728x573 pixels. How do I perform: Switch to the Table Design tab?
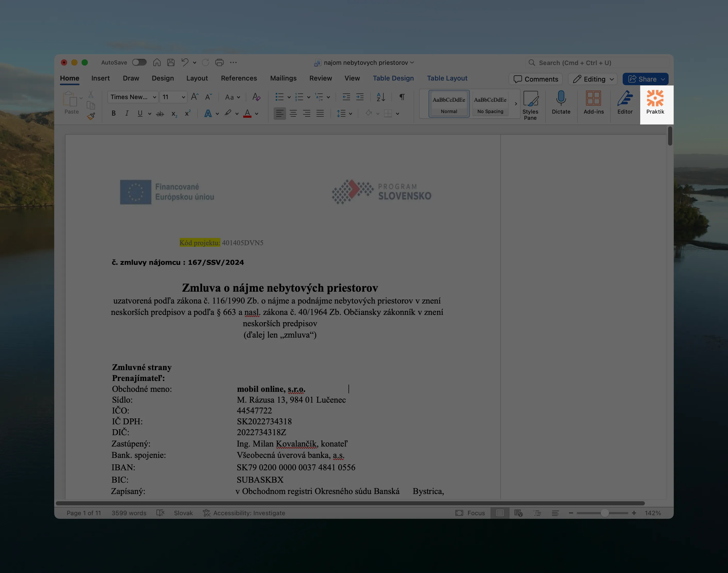point(393,78)
